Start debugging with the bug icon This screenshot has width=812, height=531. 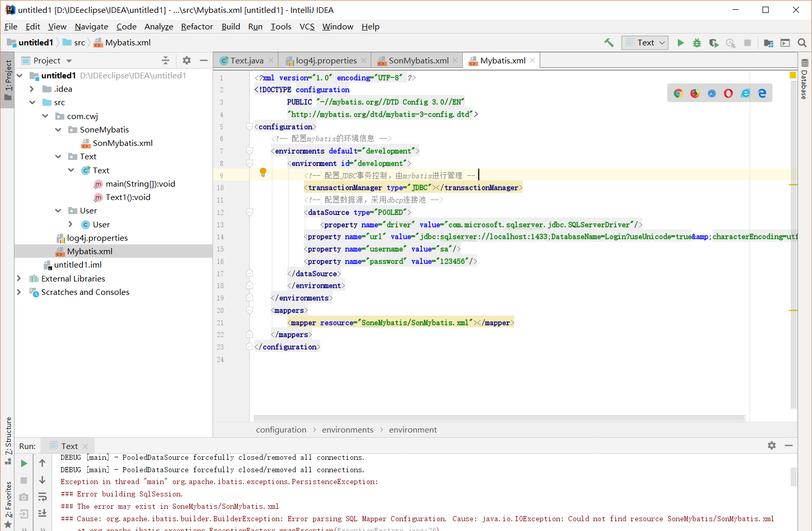(697, 43)
